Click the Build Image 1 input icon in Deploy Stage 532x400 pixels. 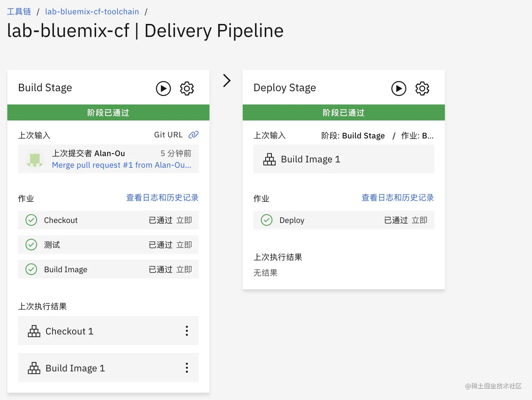(x=270, y=159)
